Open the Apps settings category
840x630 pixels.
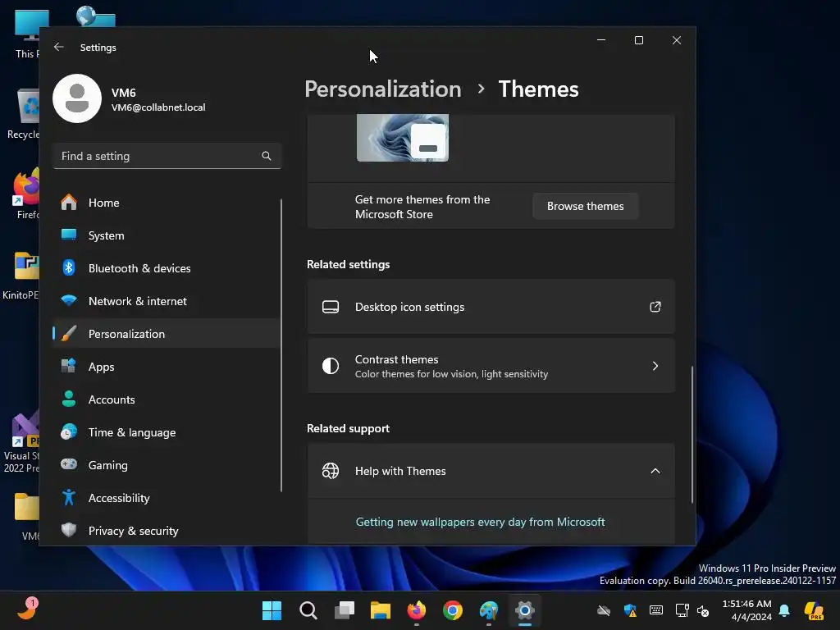pos(166,367)
